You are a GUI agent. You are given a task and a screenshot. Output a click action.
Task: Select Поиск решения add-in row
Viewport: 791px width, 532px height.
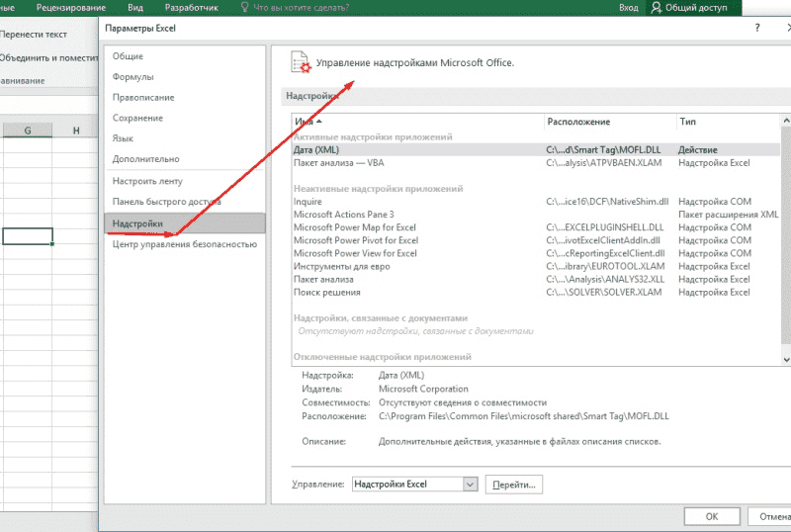[536, 293]
